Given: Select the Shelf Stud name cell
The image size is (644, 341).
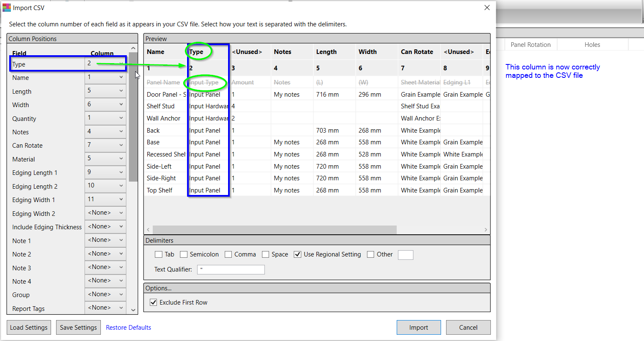Looking at the screenshot, I should (166, 106).
